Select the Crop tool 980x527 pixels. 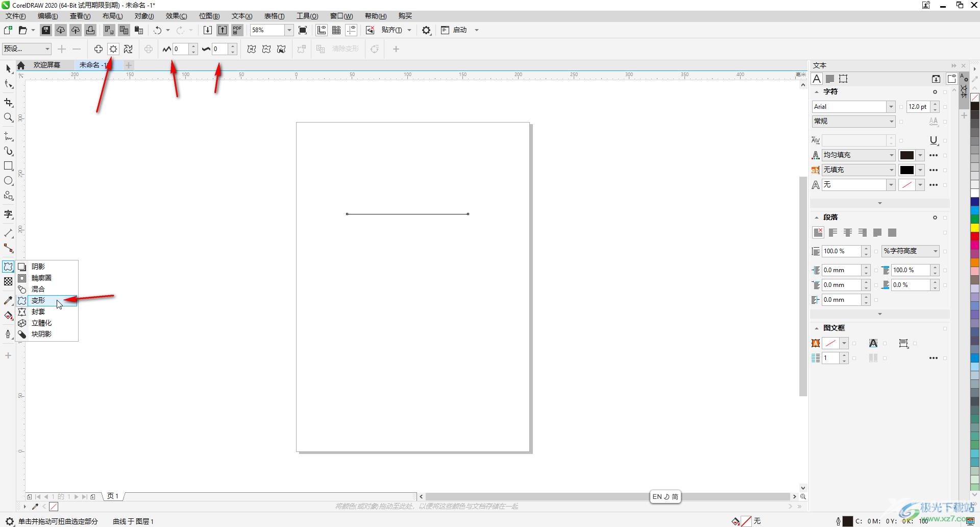(8, 103)
